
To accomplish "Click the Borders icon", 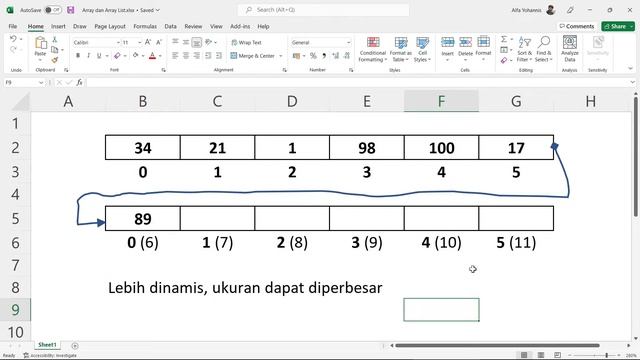I will click(118, 56).
